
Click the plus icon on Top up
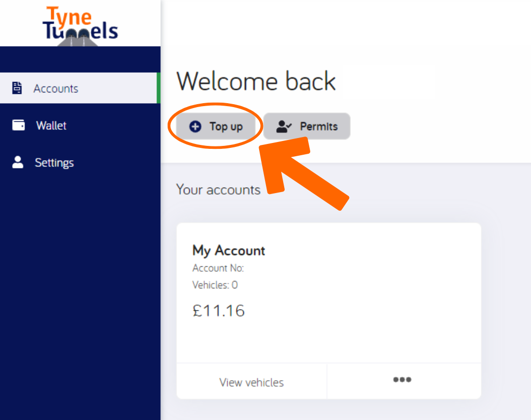click(x=195, y=126)
